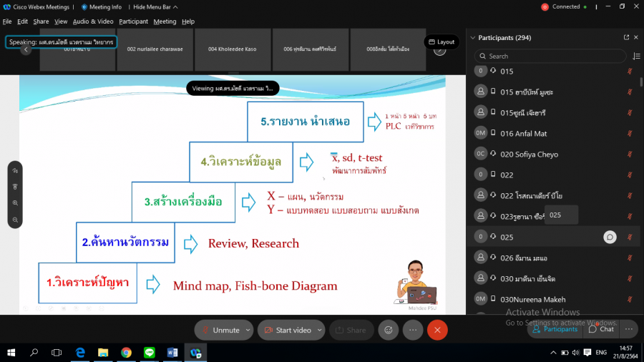Toggle the Start video button
This screenshot has height=362, width=644.
tap(286, 330)
